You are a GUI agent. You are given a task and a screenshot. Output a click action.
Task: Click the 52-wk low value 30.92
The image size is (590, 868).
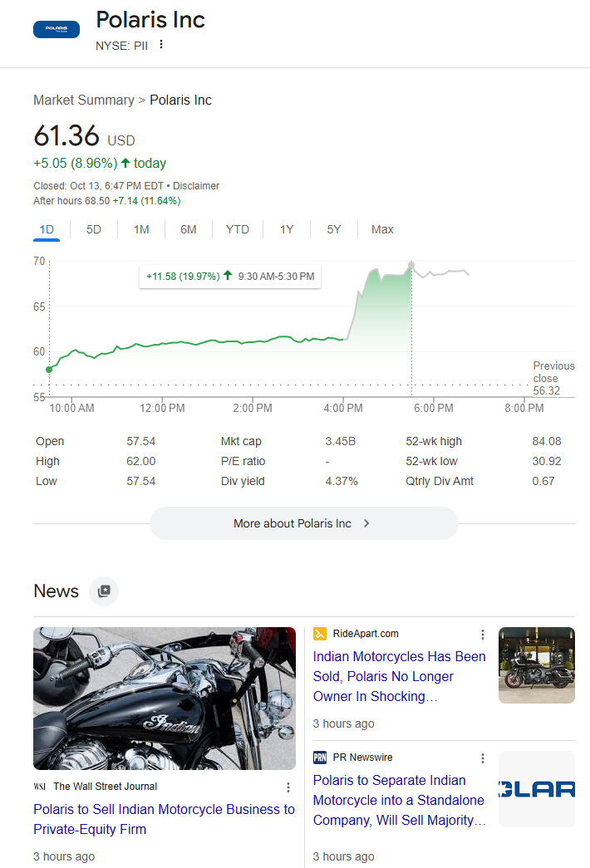(x=547, y=462)
